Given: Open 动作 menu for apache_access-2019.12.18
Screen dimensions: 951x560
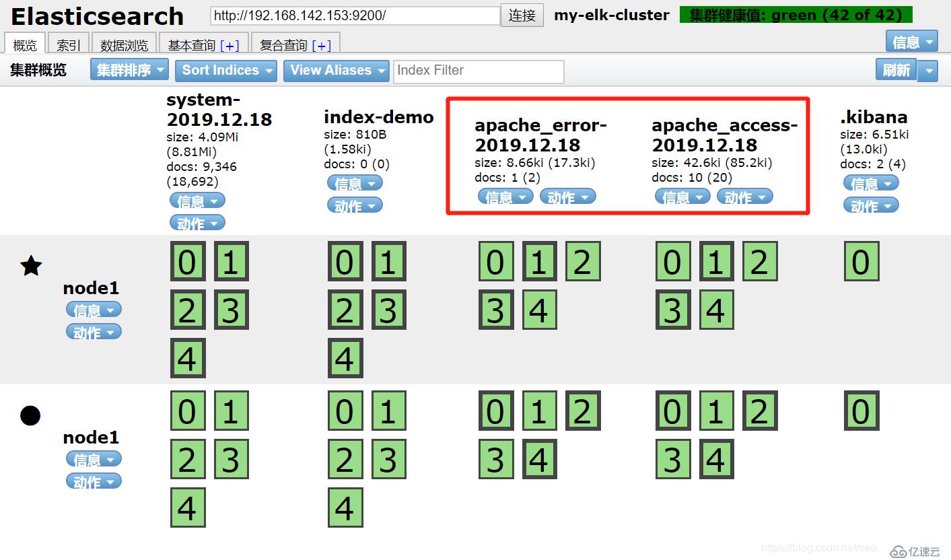Looking at the screenshot, I should pyautogui.click(x=745, y=197).
